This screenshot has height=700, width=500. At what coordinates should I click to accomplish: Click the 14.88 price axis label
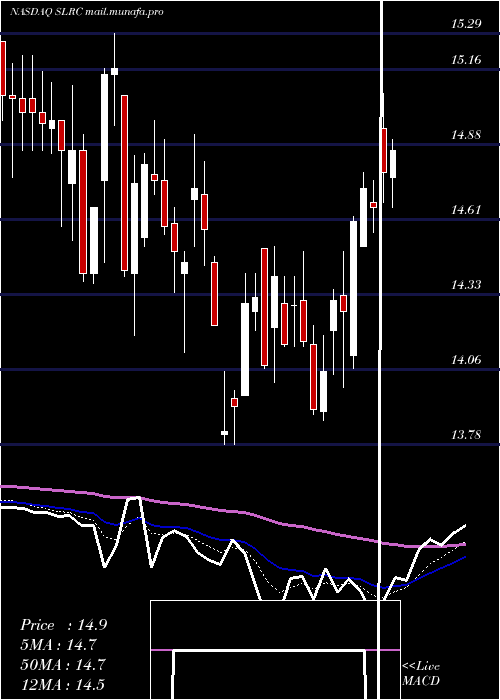point(466,135)
